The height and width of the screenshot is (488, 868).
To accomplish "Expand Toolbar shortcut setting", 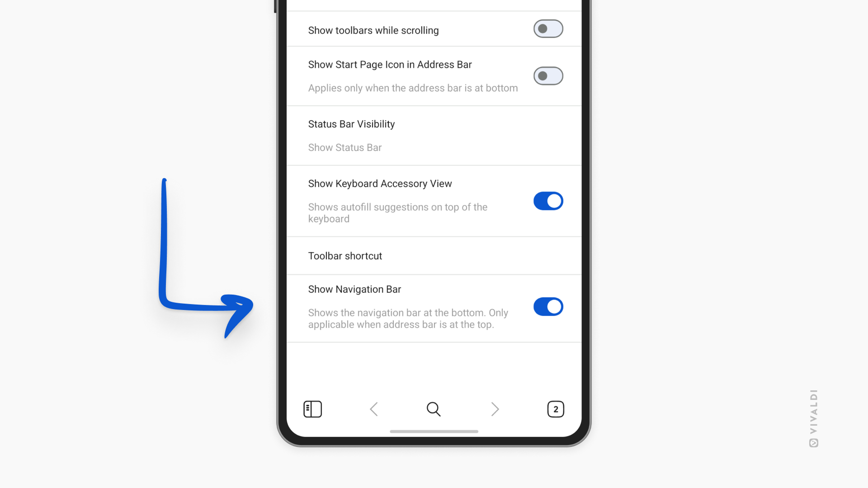I will point(434,256).
